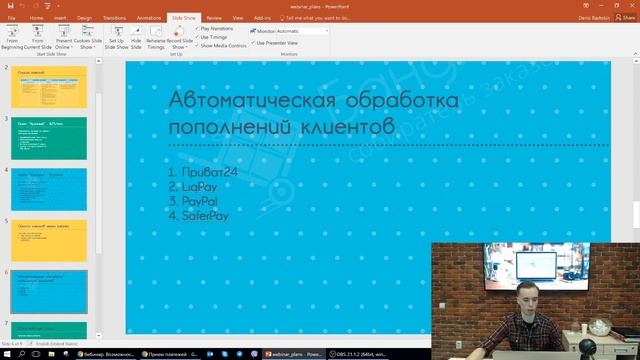Open Custom Slide Show menu
The width and height of the screenshot is (640, 360).
(88, 37)
